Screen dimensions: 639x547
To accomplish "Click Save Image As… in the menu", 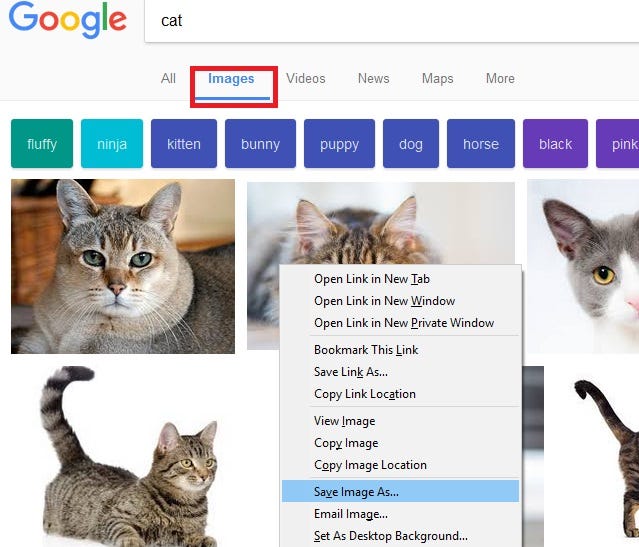I will point(400,491).
